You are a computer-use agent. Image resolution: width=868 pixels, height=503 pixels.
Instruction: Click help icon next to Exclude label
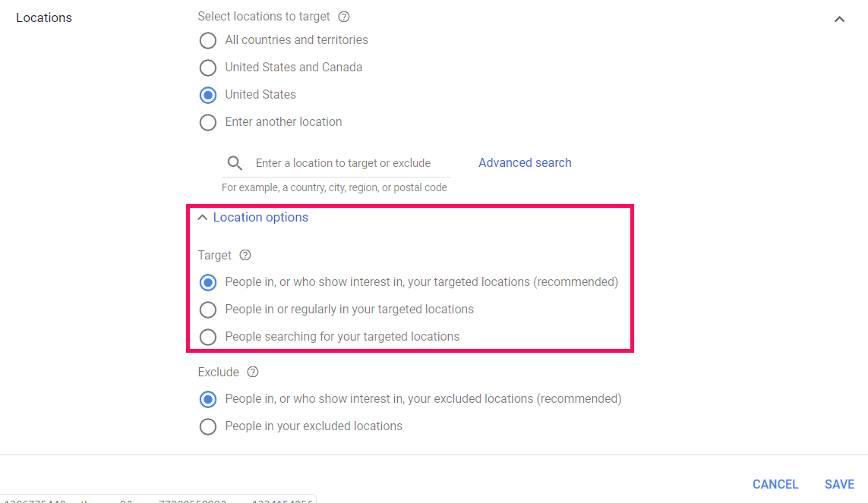[253, 372]
